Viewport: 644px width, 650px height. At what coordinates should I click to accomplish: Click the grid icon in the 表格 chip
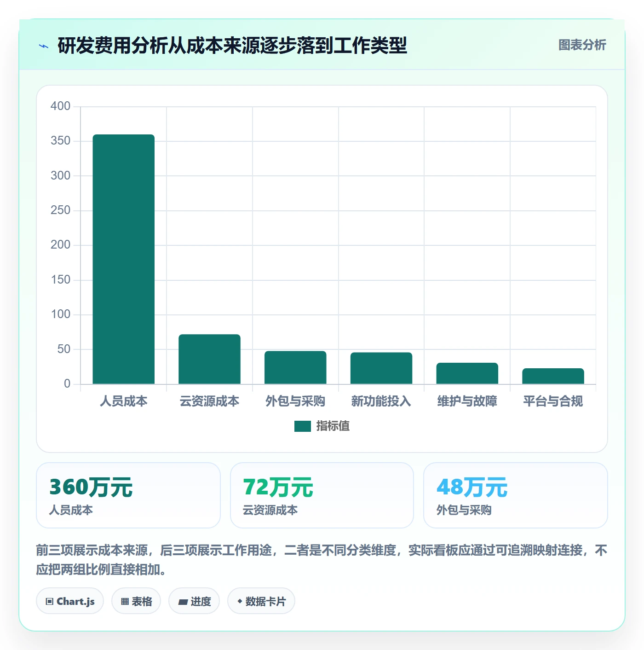125,602
